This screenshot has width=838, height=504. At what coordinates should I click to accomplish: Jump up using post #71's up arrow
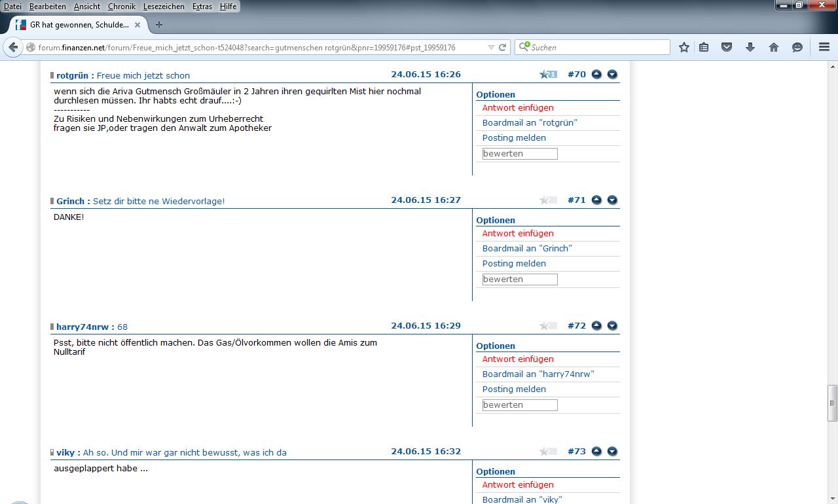coord(596,200)
